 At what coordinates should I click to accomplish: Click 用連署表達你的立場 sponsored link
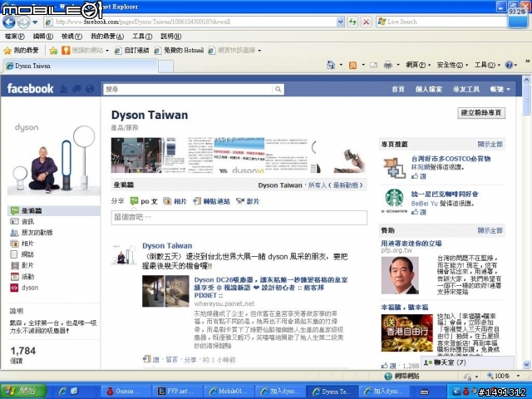[x=411, y=244]
